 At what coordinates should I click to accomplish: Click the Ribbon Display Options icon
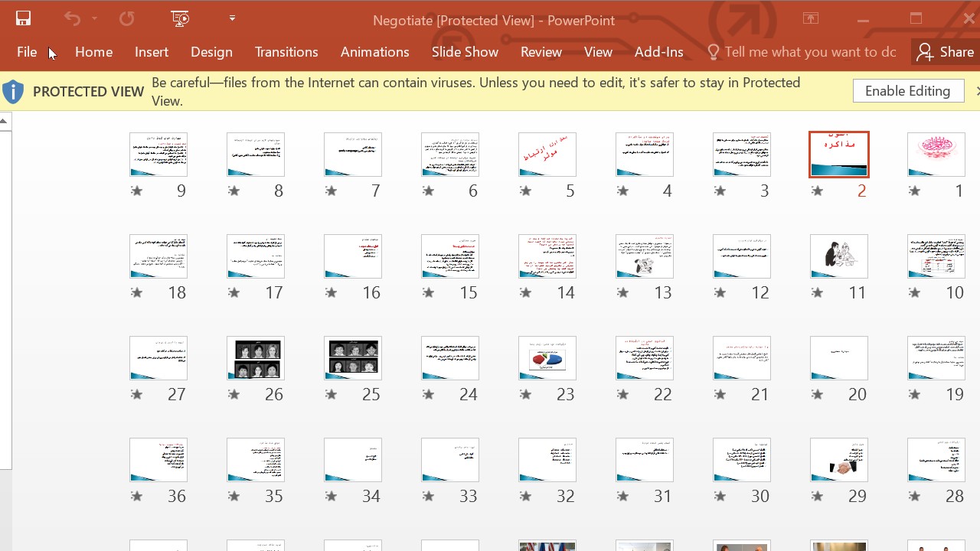point(810,19)
